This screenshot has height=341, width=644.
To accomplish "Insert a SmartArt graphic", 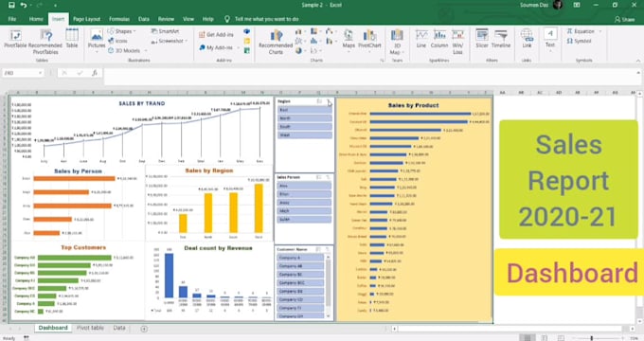I will click(165, 31).
